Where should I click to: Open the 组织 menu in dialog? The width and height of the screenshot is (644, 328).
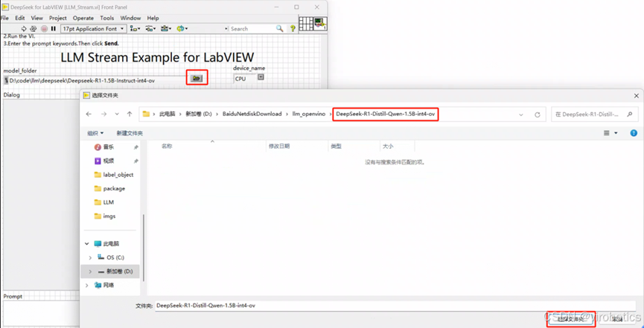coord(95,133)
